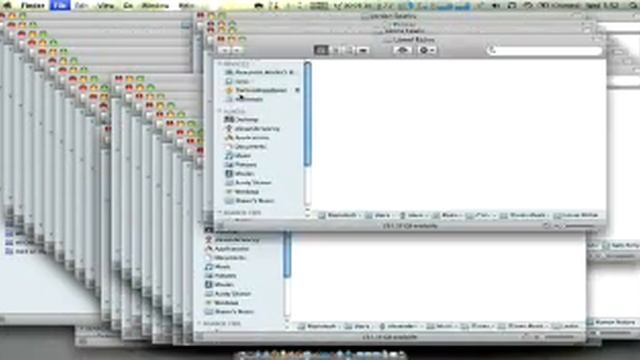Open the Apple menu
This screenshot has width=640, height=360.
(x=7, y=5)
